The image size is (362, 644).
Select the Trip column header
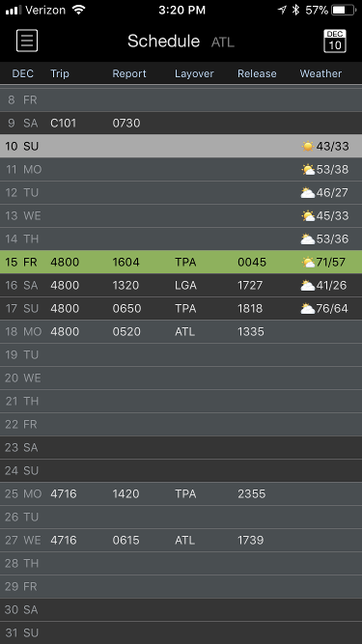click(60, 73)
